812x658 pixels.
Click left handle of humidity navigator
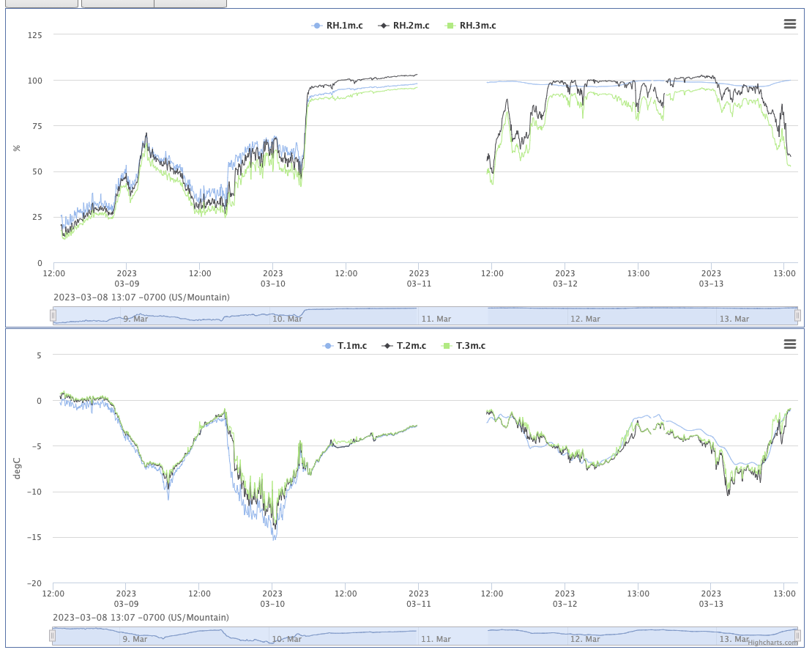pos(53,315)
